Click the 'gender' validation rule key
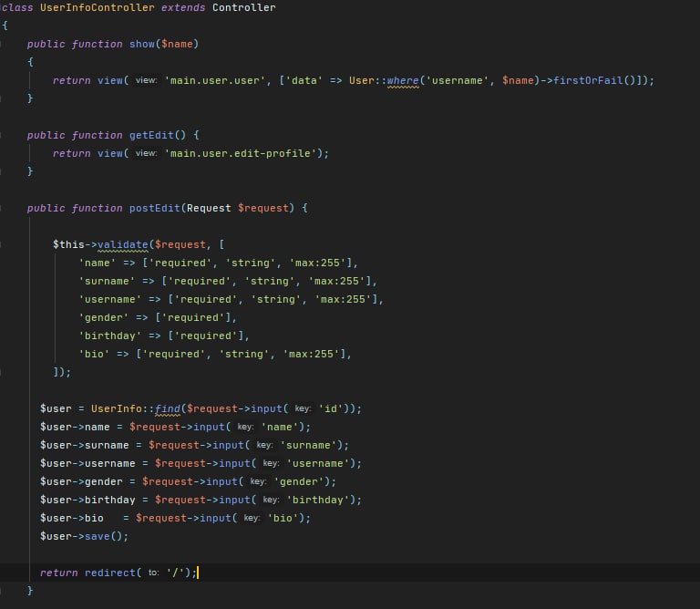This screenshot has height=609, width=700. point(104,318)
